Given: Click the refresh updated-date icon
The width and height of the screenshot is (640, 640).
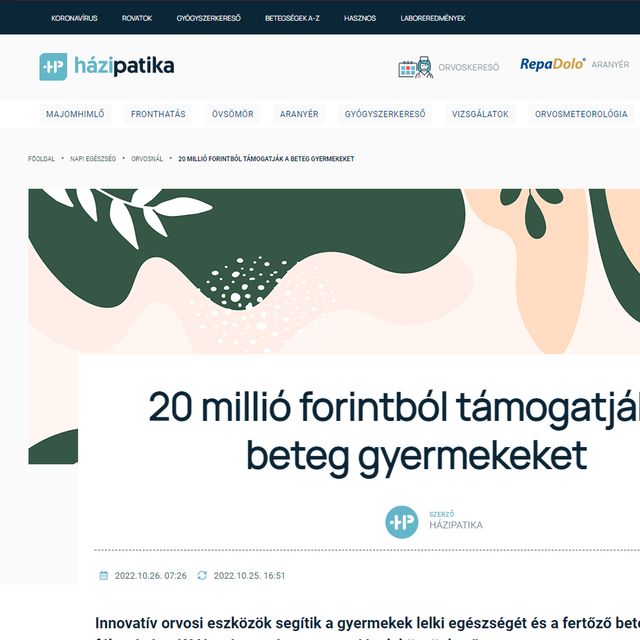Looking at the screenshot, I should [202, 576].
